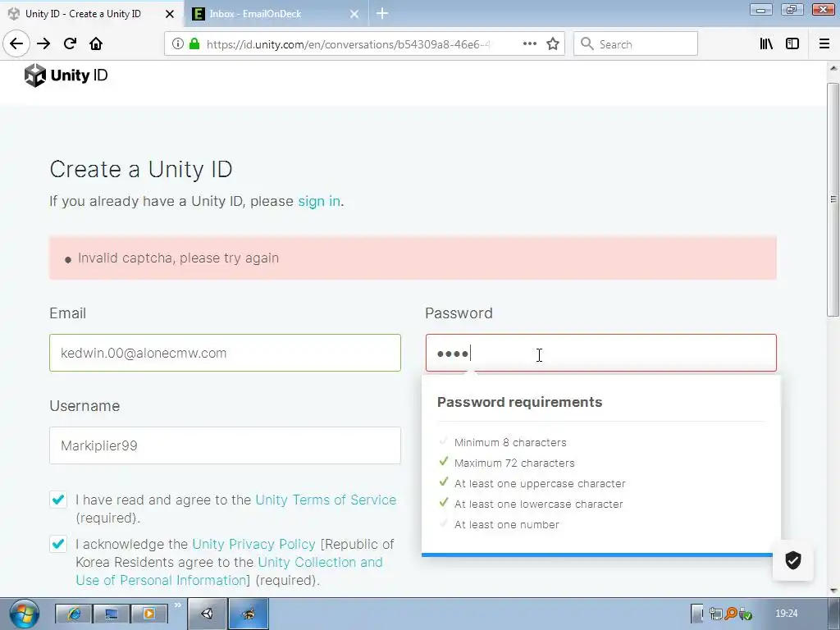
Task: Click the Minimum 8 characters requirement
Action: click(x=510, y=442)
